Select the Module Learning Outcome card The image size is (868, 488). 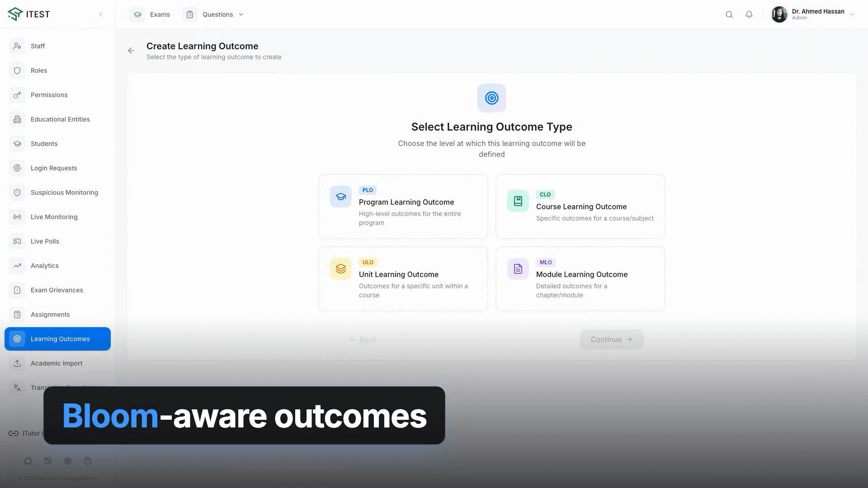coord(580,279)
